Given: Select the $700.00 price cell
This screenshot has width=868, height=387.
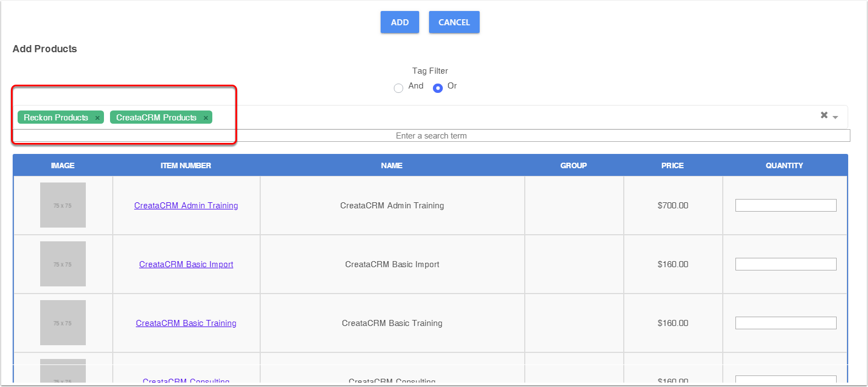Looking at the screenshot, I should pos(673,206).
